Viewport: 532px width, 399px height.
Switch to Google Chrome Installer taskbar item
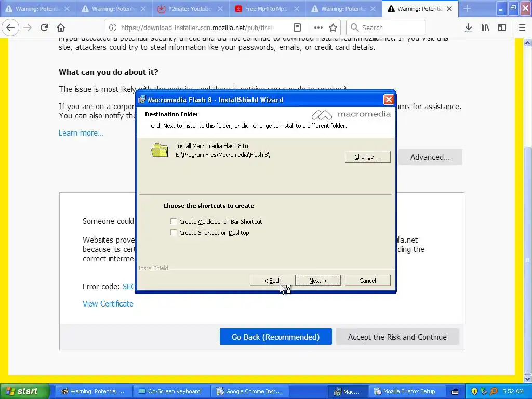click(250, 391)
